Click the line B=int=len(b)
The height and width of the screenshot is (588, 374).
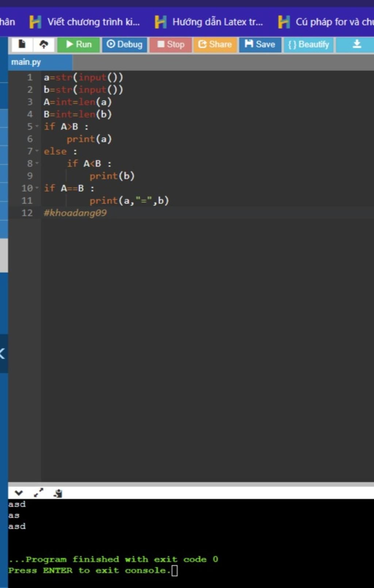(77, 114)
